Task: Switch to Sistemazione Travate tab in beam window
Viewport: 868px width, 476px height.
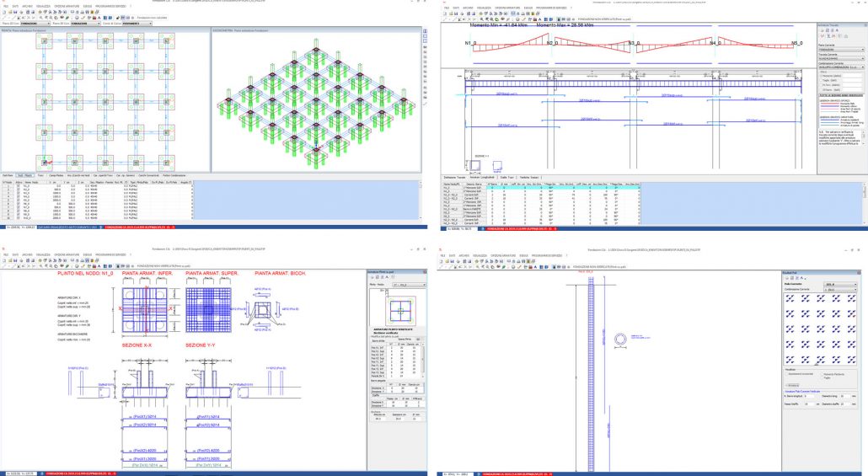Action: click(x=454, y=177)
